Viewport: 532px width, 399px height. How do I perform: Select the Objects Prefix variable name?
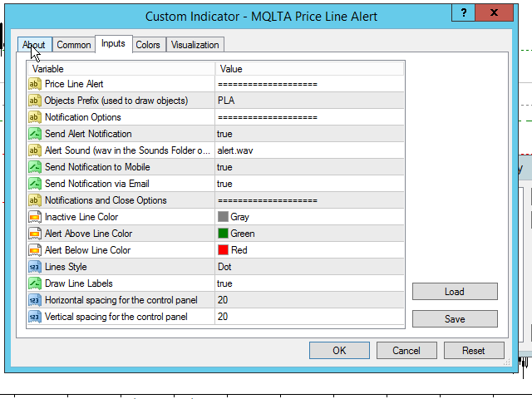(x=116, y=101)
